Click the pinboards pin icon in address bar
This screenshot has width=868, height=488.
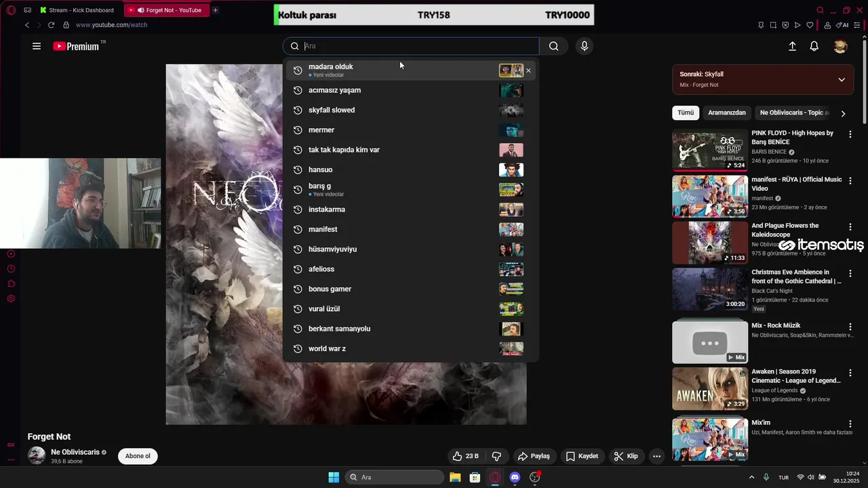(x=761, y=25)
